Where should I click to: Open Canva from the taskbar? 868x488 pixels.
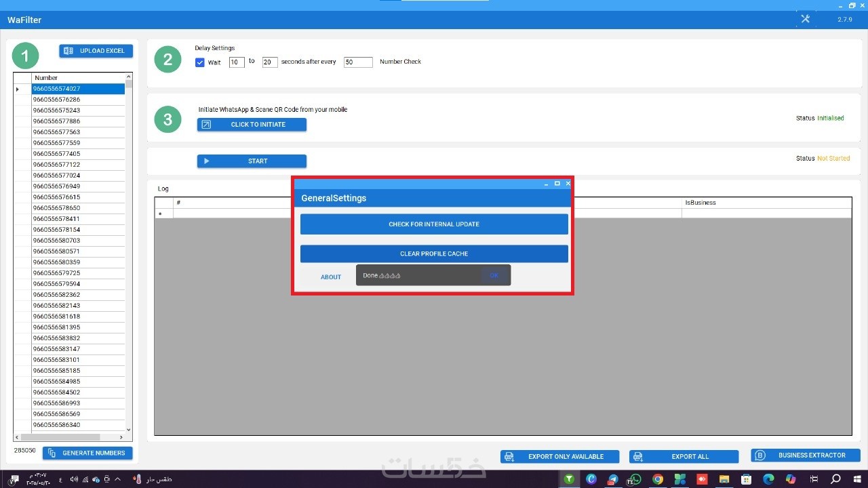tap(591, 479)
